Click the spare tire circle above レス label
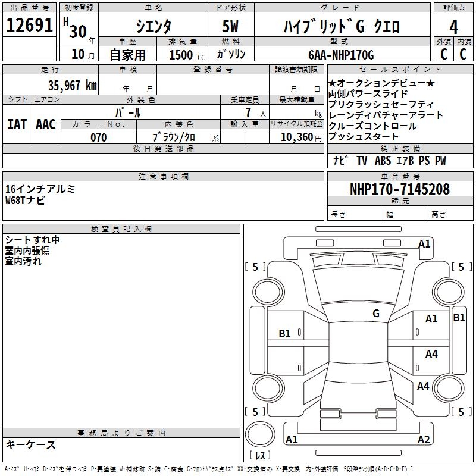This screenshot has height=476, width=476. [x=259, y=433]
